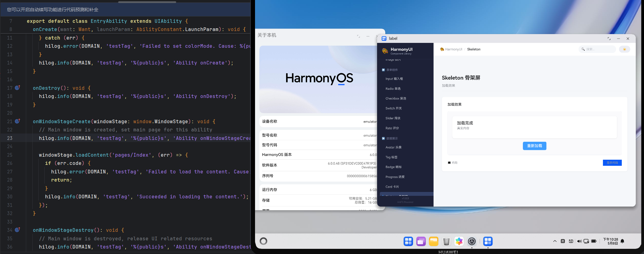This screenshot has width=644, height=254.
Task: Open the trash can in the dock
Action: pos(446,241)
